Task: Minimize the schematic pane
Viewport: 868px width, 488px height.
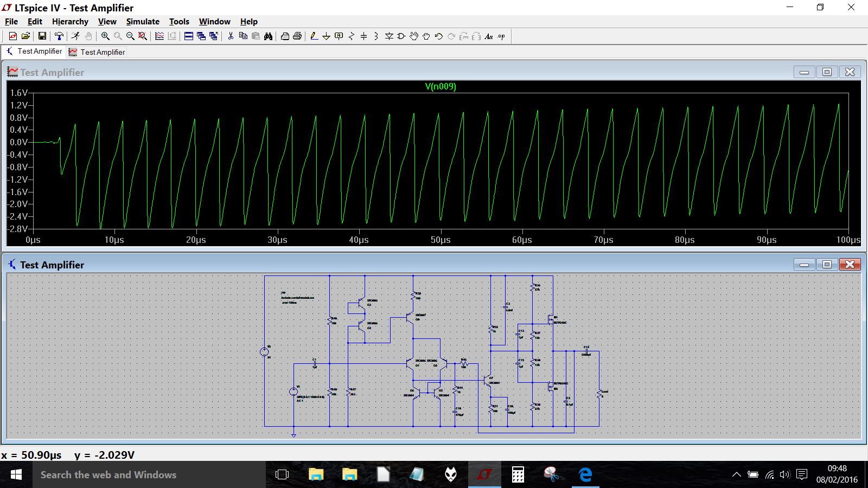Action: click(804, 264)
